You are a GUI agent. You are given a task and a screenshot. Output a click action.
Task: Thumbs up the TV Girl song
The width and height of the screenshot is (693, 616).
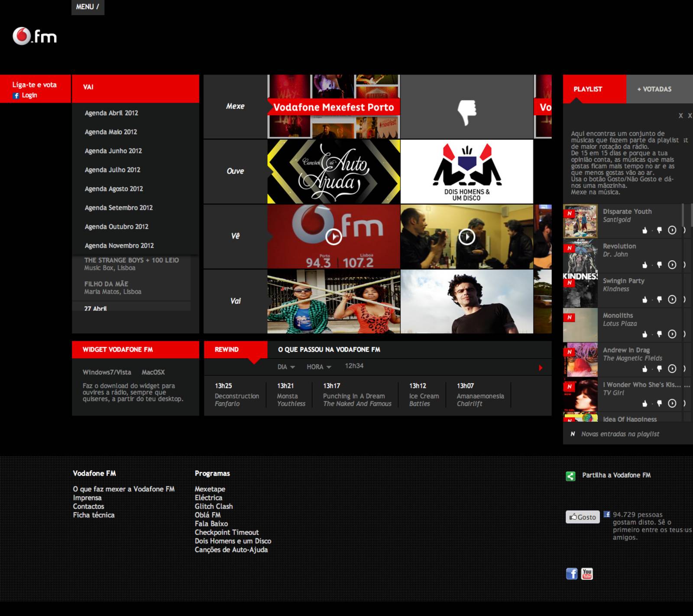pyautogui.click(x=645, y=403)
